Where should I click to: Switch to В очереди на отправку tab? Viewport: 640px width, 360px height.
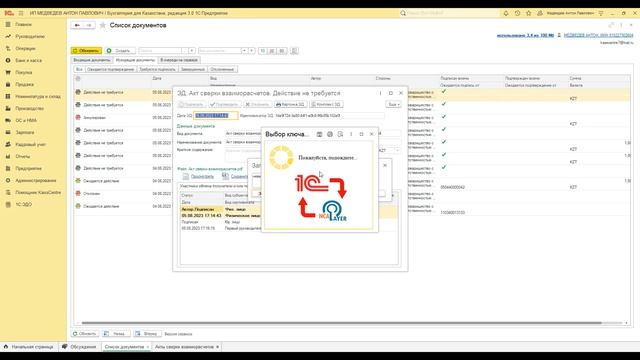pos(179,60)
